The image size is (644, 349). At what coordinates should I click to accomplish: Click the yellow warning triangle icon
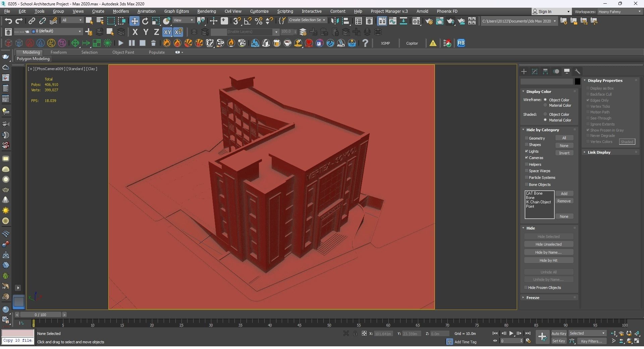tap(433, 43)
